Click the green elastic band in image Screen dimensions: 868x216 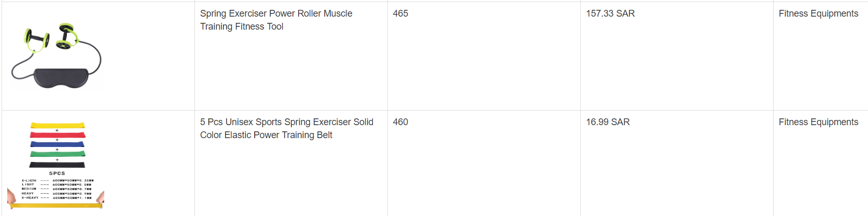tap(57, 154)
